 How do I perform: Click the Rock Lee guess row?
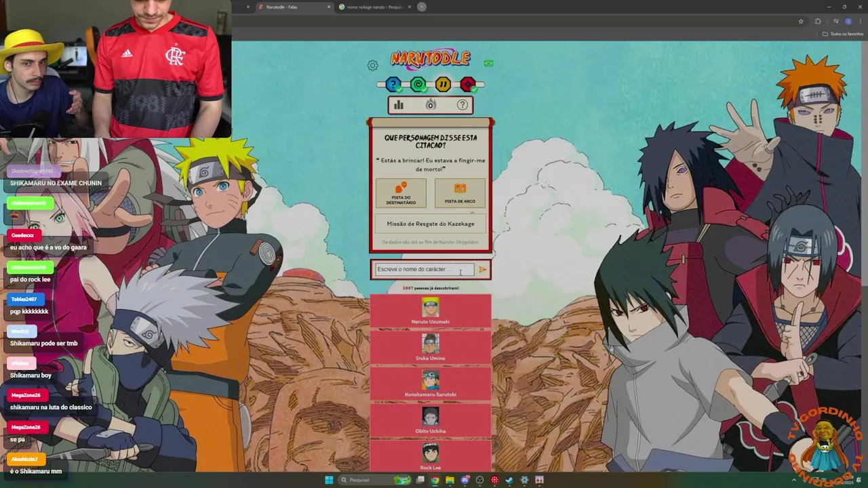click(x=431, y=456)
